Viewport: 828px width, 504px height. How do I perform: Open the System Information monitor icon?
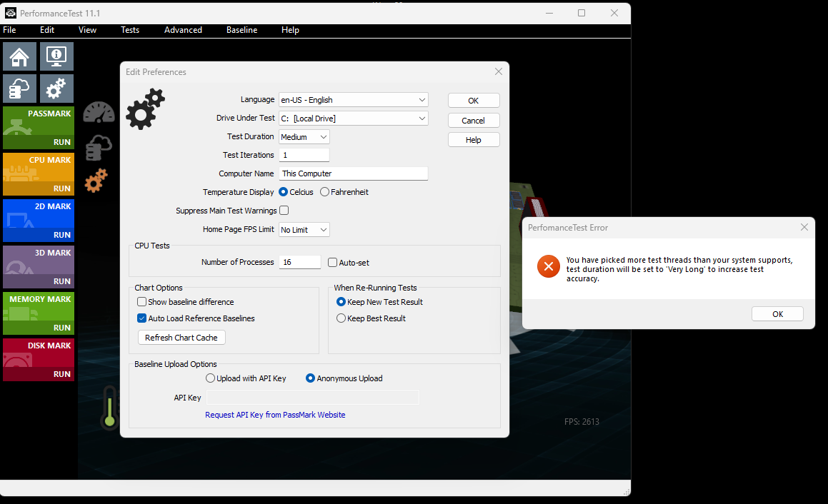pyautogui.click(x=56, y=56)
